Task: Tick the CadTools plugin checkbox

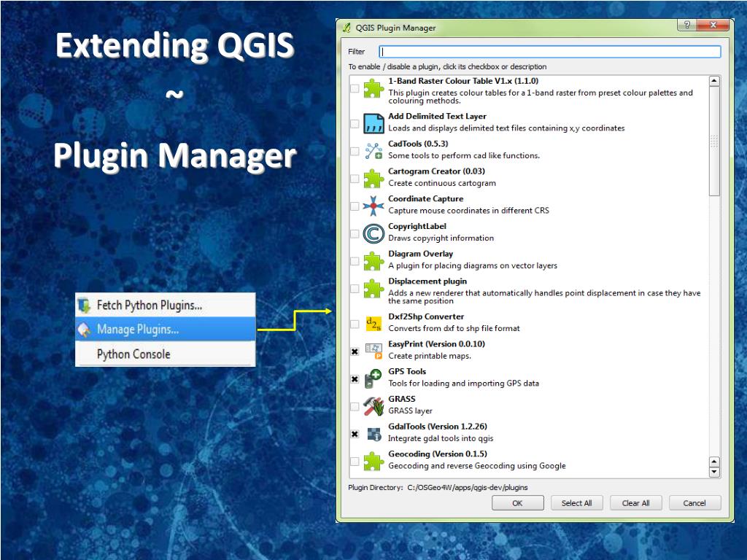Action: (355, 152)
